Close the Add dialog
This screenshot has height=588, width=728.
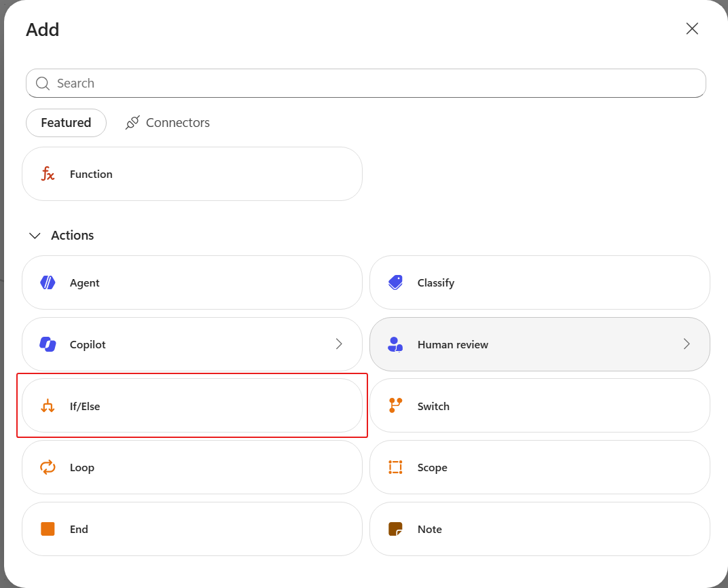pyautogui.click(x=692, y=29)
